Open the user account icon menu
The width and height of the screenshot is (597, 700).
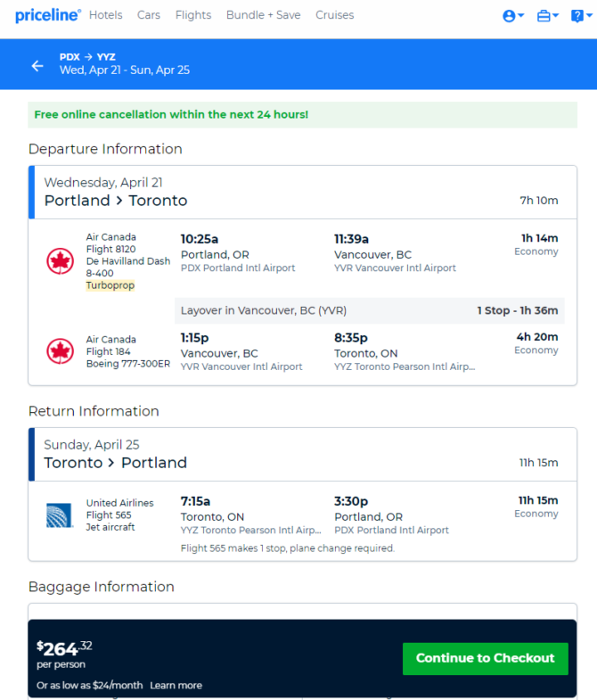tap(509, 16)
